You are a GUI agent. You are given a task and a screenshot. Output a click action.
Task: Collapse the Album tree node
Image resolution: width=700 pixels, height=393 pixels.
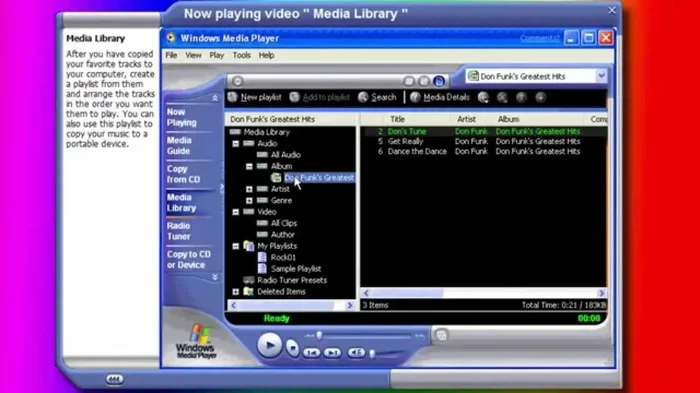(249, 167)
